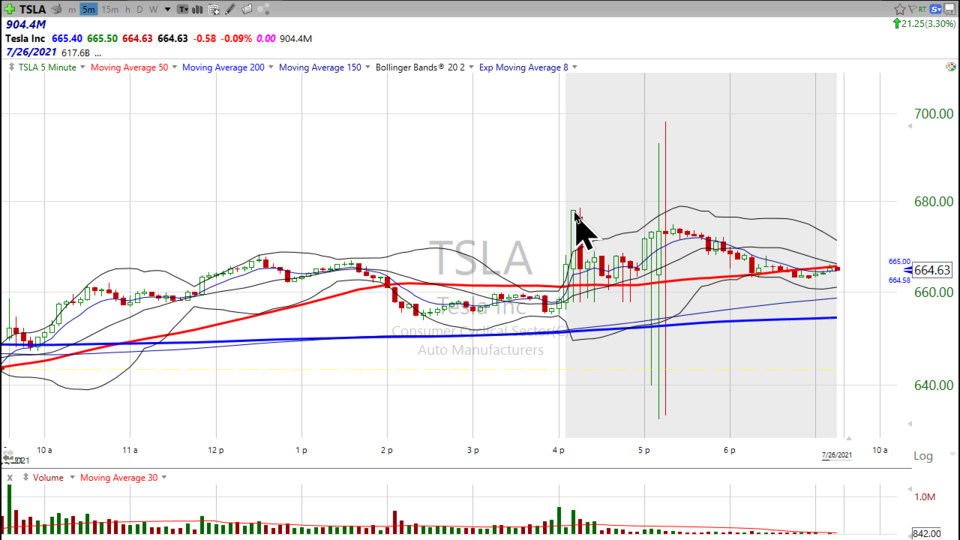The width and height of the screenshot is (960, 540).
Task: Expand the Moving Average 50 dropdown arrow
Action: tap(174, 67)
